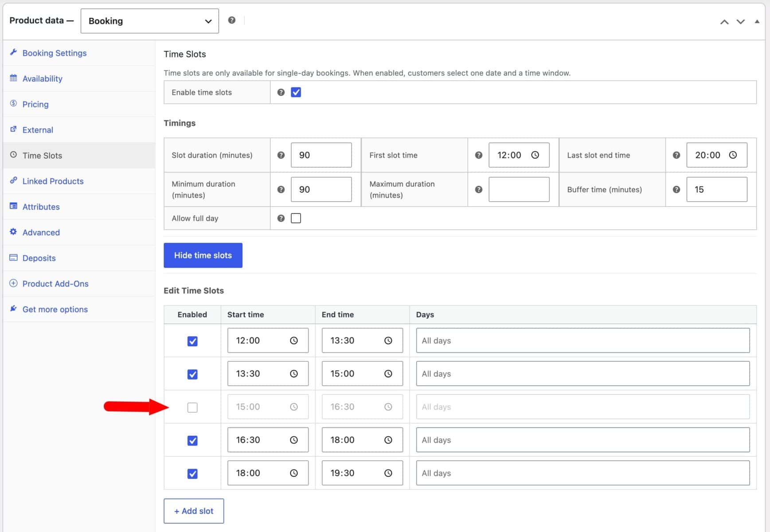Click clock icon in 15:00 end time field

tap(388, 374)
